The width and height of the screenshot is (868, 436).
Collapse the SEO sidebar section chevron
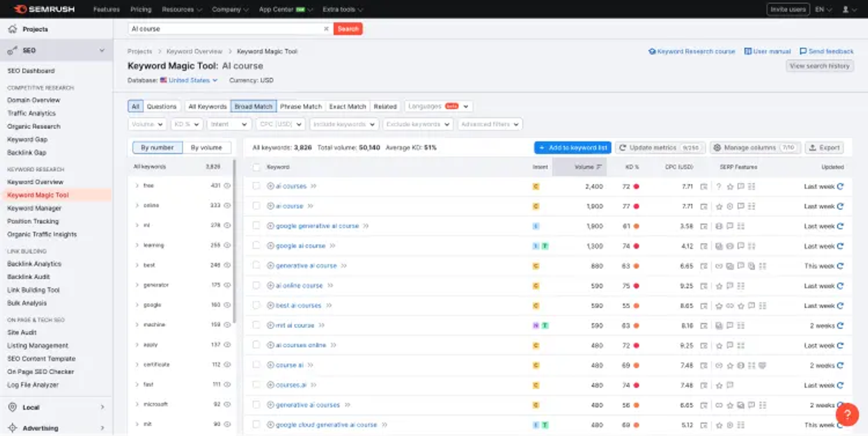(x=102, y=50)
